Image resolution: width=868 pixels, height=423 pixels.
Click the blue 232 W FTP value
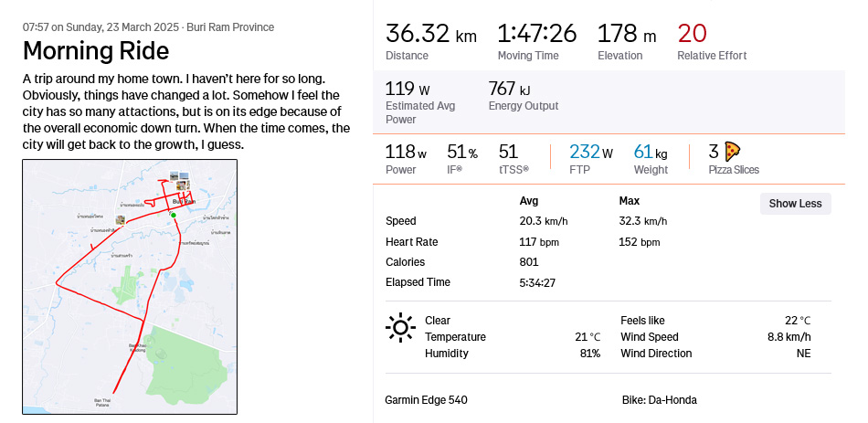pyautogui.click(x=590, y=152)
